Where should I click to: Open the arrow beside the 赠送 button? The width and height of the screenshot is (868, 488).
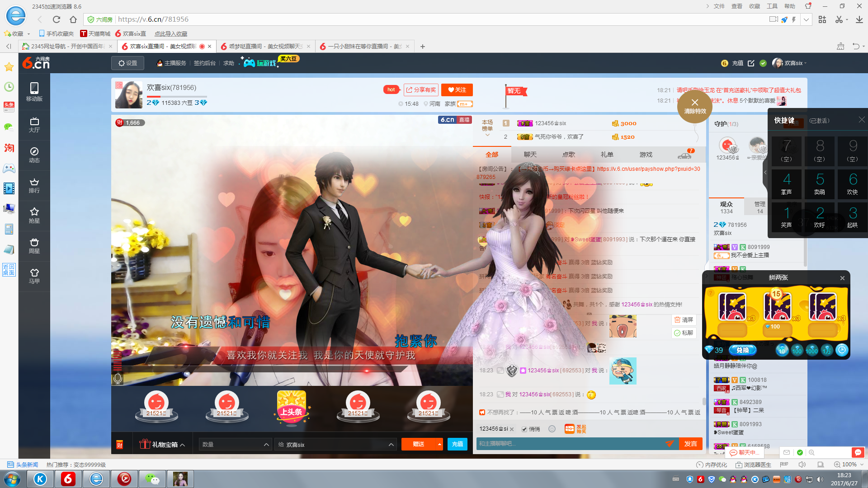click(x=439, y=445)
